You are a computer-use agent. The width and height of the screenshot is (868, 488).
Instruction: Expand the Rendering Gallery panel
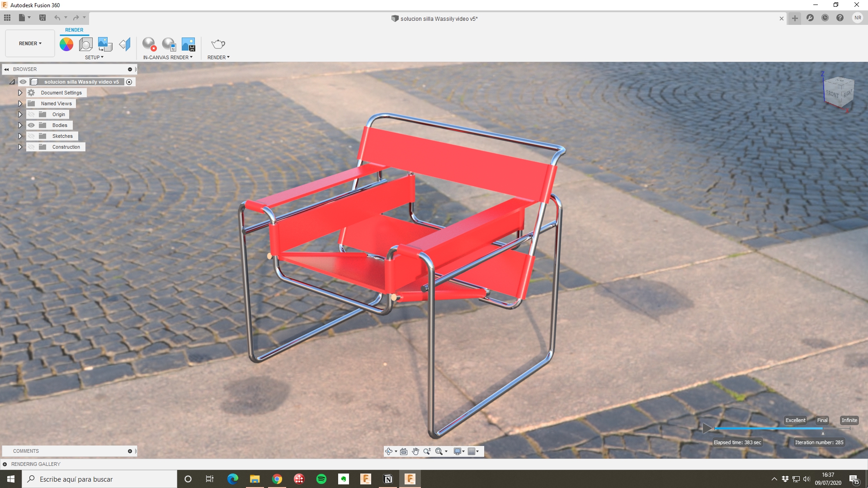(5, 464)
